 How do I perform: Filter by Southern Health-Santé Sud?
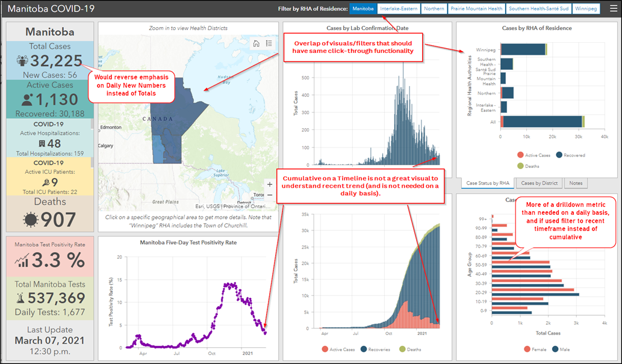[x=539, y=8]
